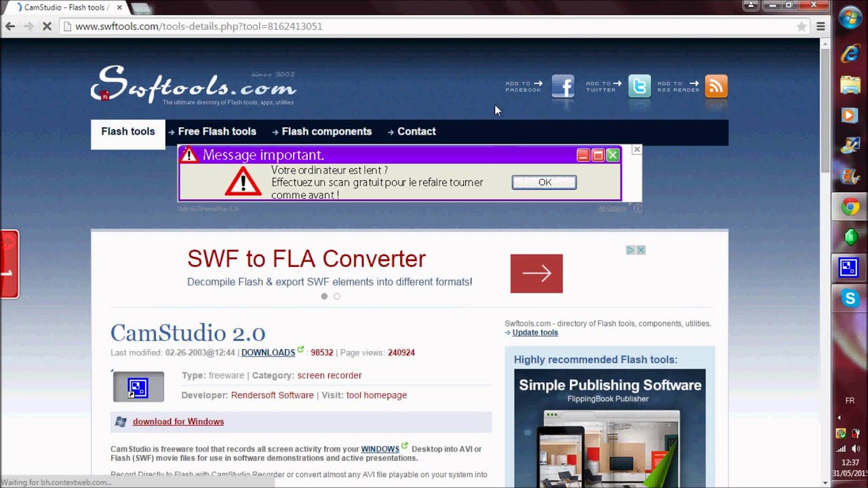Close the SWF to FLA banner ad
The height and width of the screenshot is (488, 868).
[641, 250]
